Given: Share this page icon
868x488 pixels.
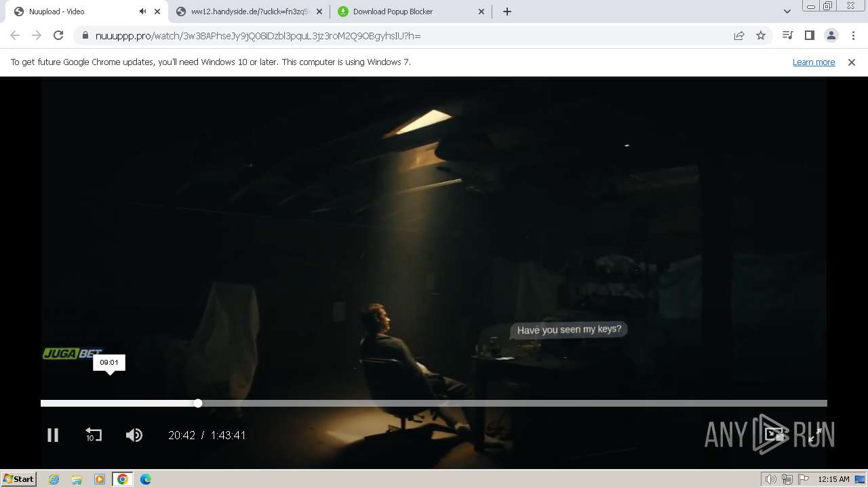Looking at the screenshot, I should [739, 36].
